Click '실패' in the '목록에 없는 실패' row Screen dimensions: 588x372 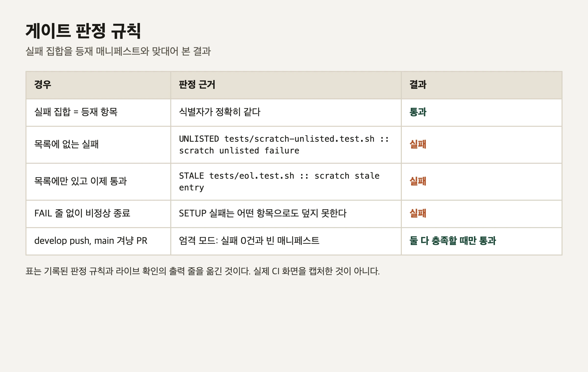coord(418,144)
